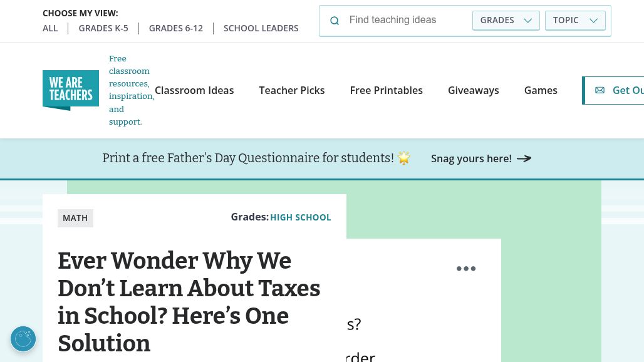Open the Teacher Picks menu
Viewport: 644px width, 362px height.
click(292, 90)
